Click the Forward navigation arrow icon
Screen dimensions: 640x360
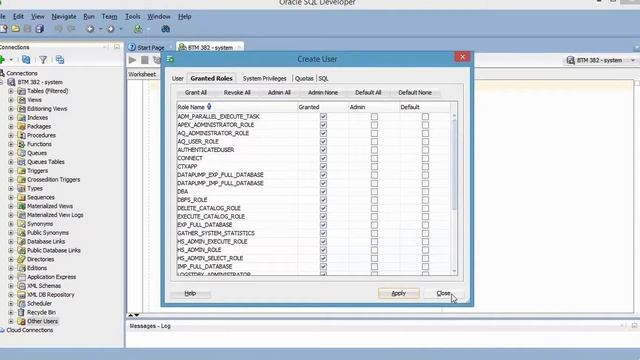click(x=111, y=29)
